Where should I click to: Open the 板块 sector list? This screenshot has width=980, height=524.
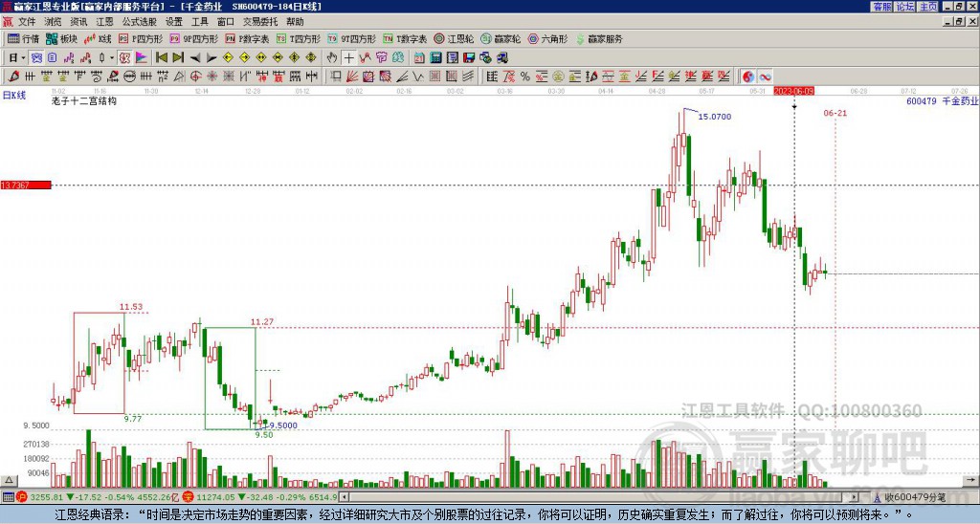click(61, 38)
